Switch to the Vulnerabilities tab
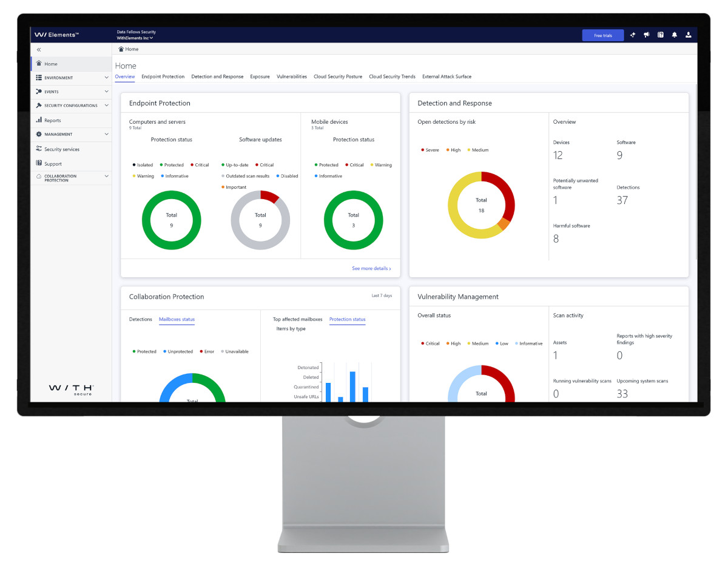728x565 pixels. tap(292, 76)
